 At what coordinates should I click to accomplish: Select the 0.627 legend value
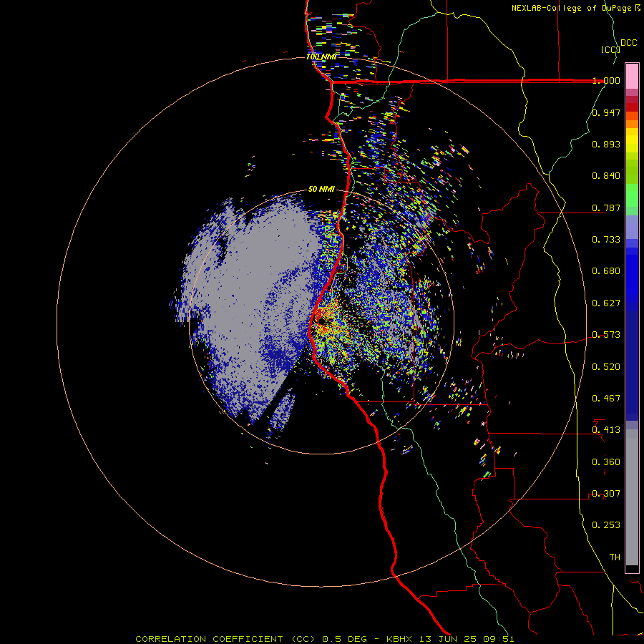[x=606, y=303]
